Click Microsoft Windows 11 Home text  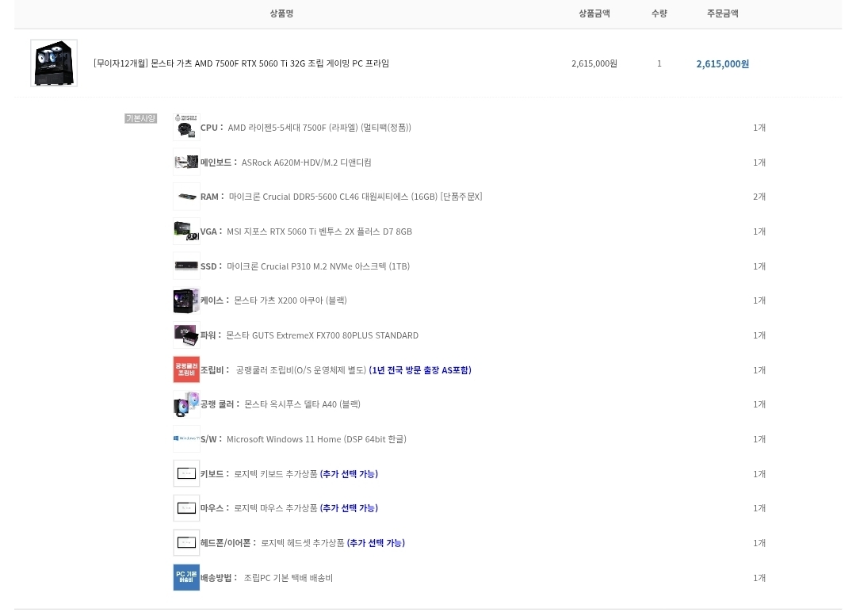click(316, 439)
